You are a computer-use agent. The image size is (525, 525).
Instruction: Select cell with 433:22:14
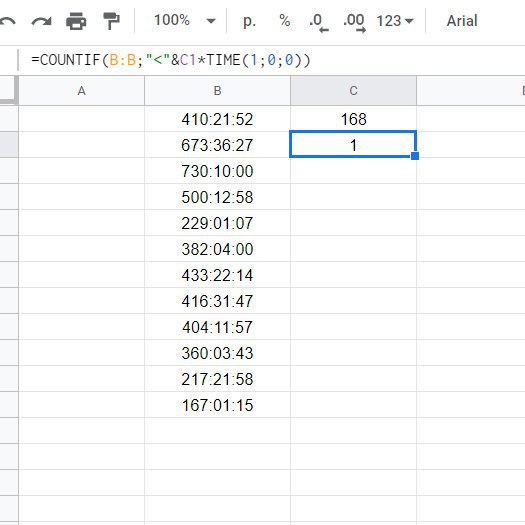click(x=217, y=275)
